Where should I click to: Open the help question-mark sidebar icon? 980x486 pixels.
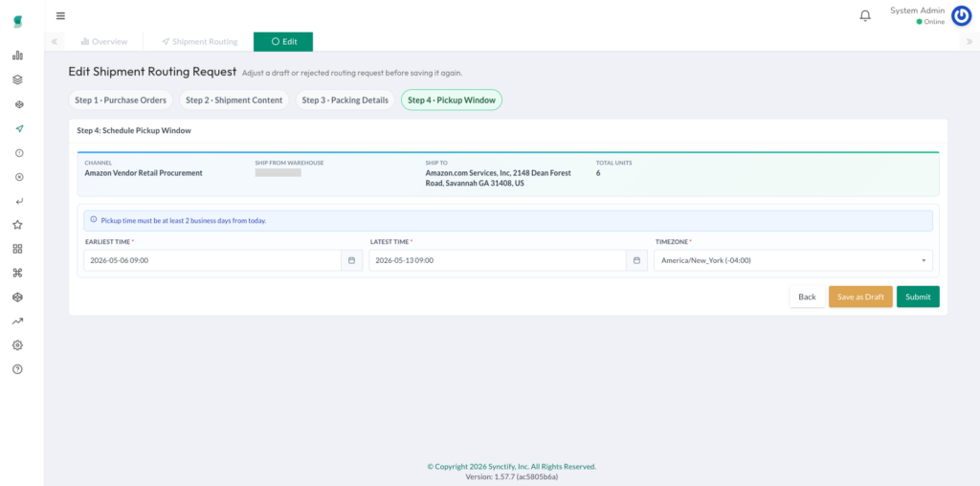pyautogui.click(x=17, y=369)
